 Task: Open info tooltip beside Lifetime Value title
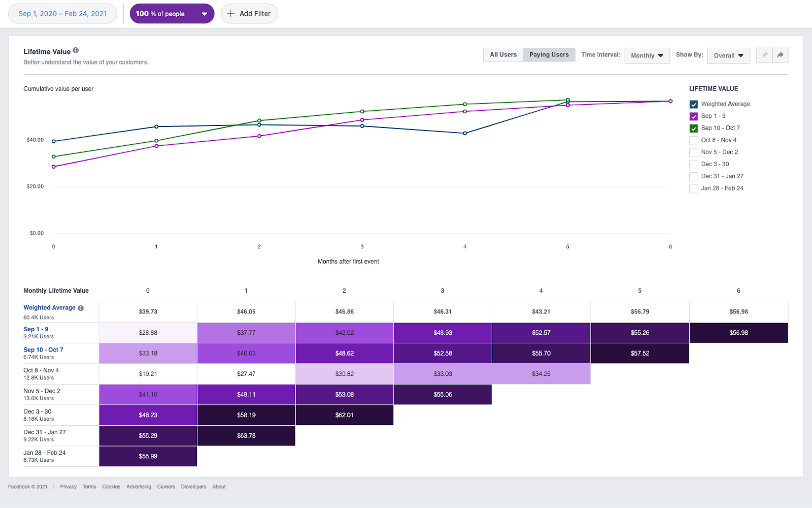click(76, 50)
